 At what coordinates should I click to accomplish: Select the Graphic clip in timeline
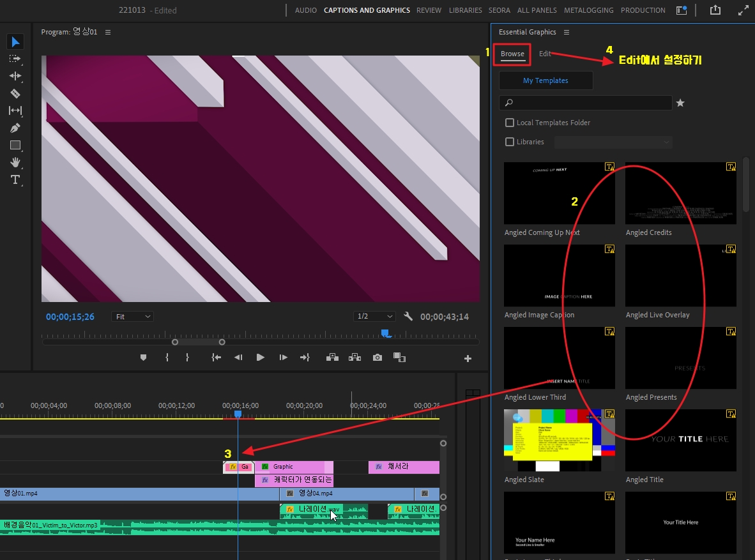coord(294,467)
